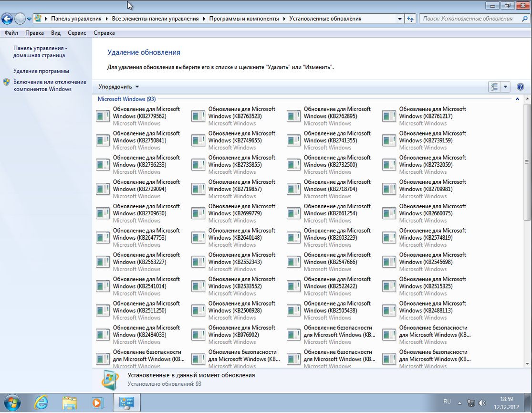The height and width of the screenshot is (413, 532).
Task: Select 'Windows (KB2732500)' update text
Action: coord(330,165)
